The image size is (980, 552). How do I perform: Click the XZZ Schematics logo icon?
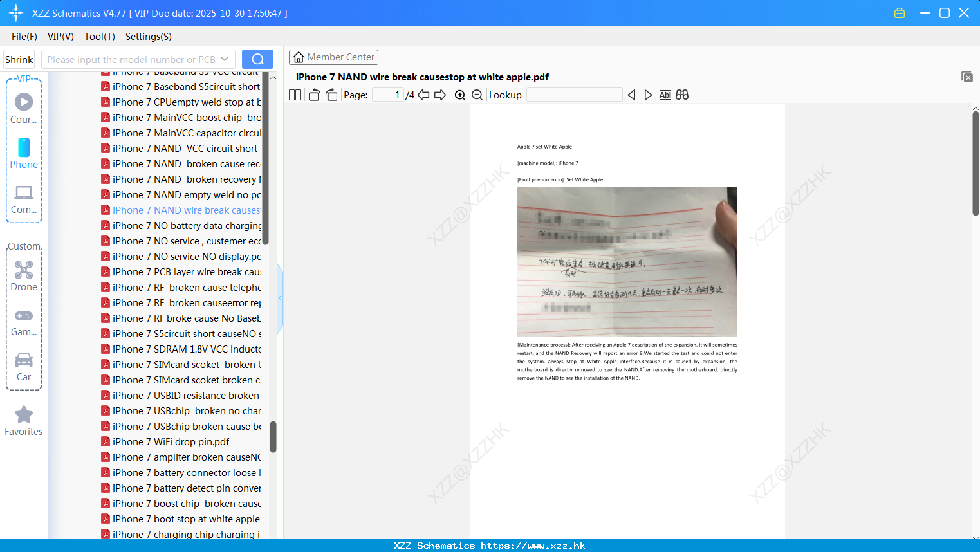(x=16, y=13)
